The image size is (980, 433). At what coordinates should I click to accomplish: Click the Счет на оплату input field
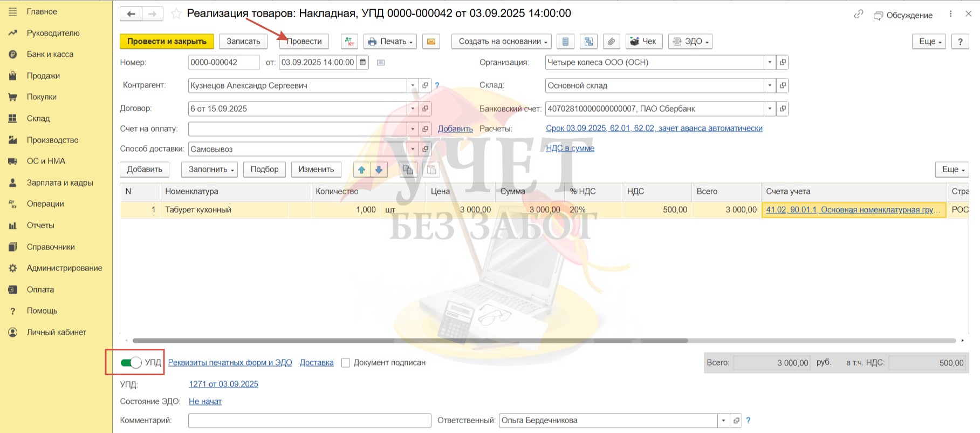point(297,128)
